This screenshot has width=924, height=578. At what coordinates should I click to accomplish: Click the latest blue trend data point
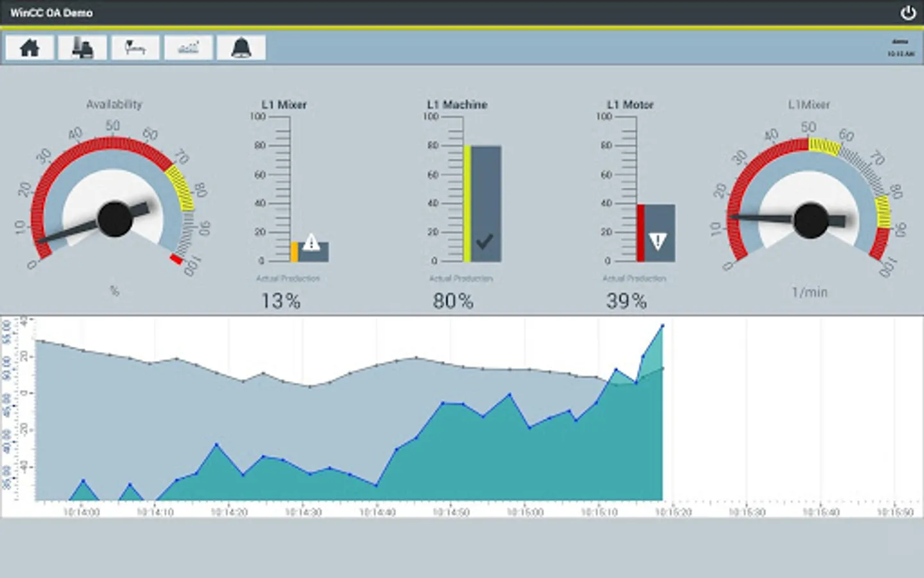click(x=663, y=326)
